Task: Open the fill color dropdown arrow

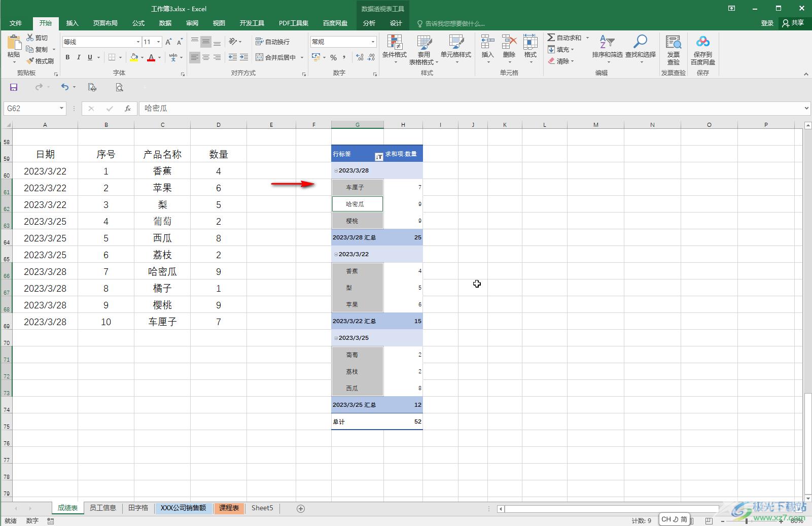Action: (x=142, y=58)
